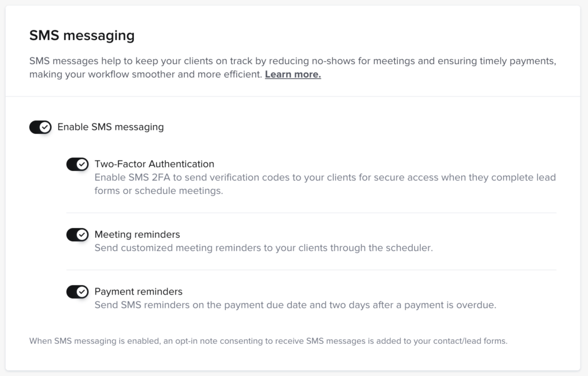Image resolution: width=588 pixels, height=376 pixels.
Task: Click the checkmark knob beside Payment reminders
Action: click(82, 292)
